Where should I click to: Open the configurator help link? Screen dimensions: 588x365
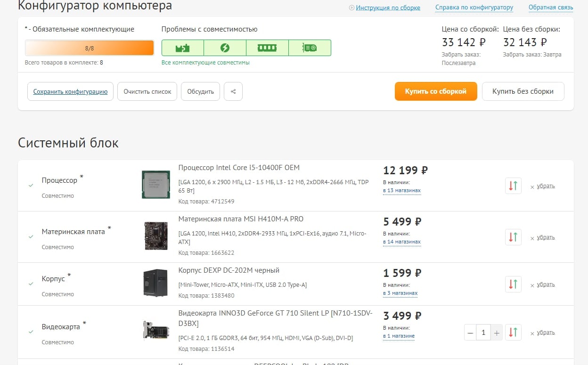[x=474, y=8]
